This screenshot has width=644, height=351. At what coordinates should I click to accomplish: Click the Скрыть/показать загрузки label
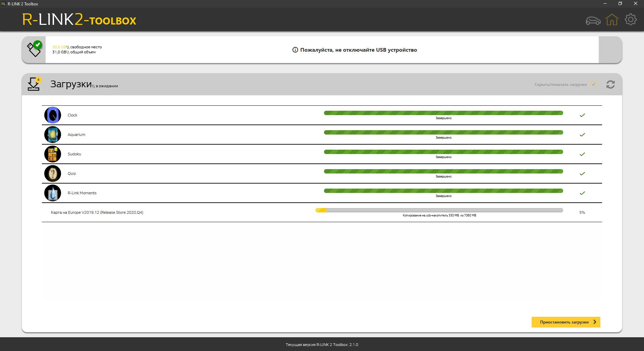[560, 85]
